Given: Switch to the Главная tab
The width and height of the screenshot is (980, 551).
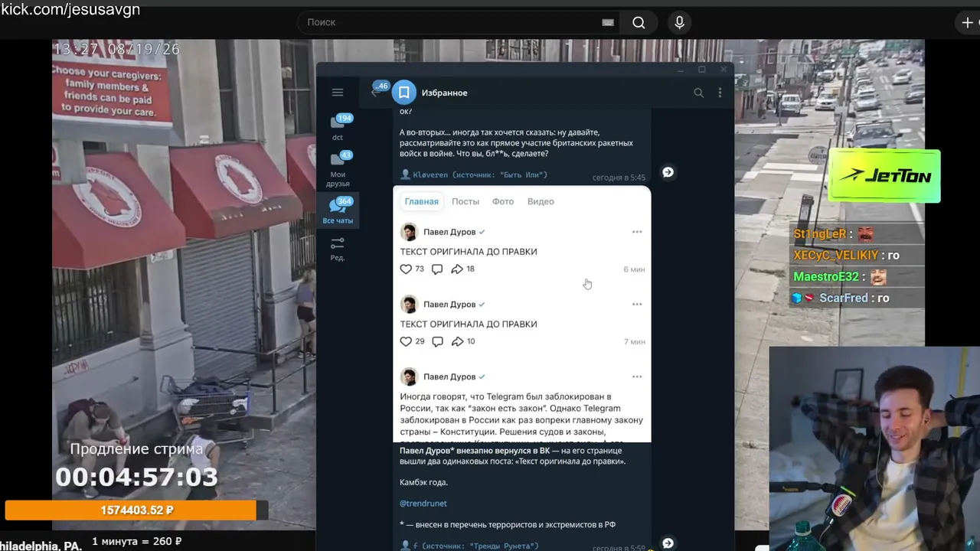Looking at the screenshot, I should [422, 201].
